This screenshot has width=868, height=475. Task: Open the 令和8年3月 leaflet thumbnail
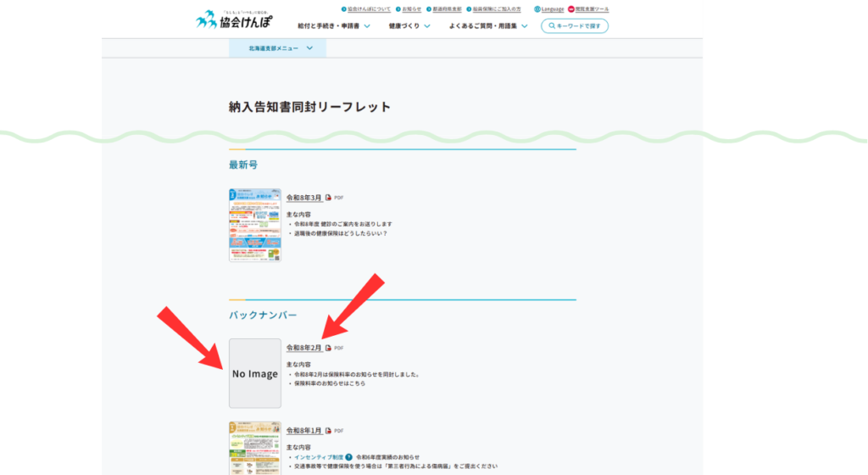[x=255, y=225]
